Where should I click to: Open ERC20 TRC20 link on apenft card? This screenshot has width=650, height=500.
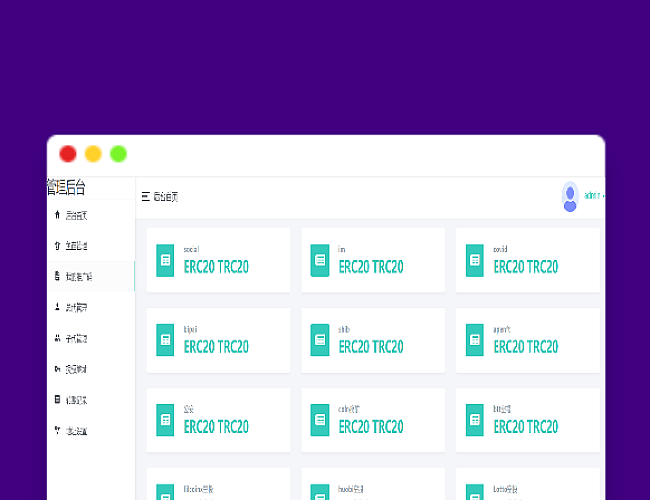click(x=526, y=347)
